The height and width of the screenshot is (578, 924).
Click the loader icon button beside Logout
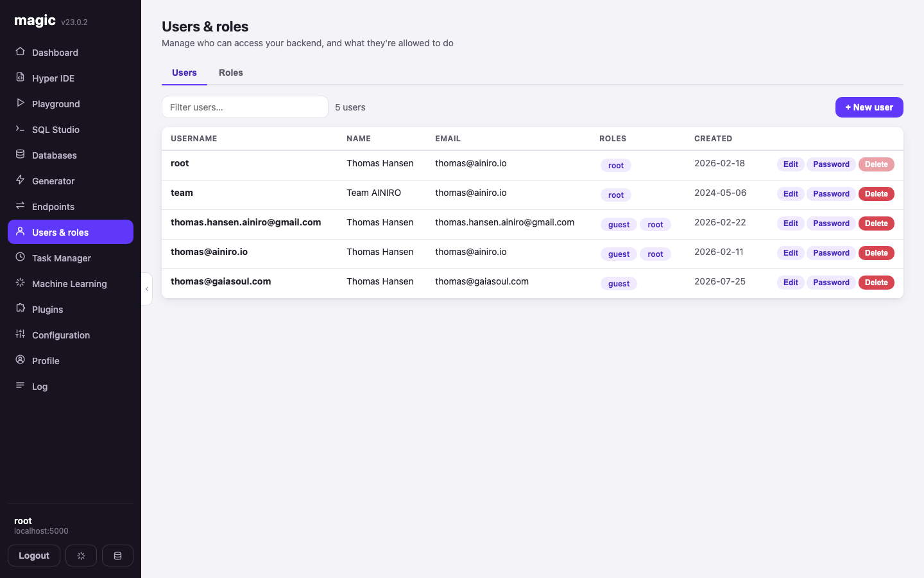pyautogui.click(x=81, y=556)
